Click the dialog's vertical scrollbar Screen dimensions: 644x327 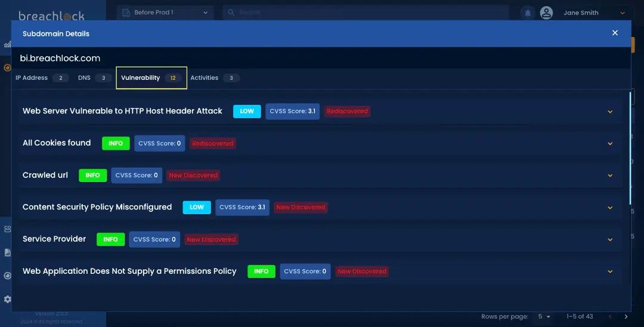tap(630, 148)
